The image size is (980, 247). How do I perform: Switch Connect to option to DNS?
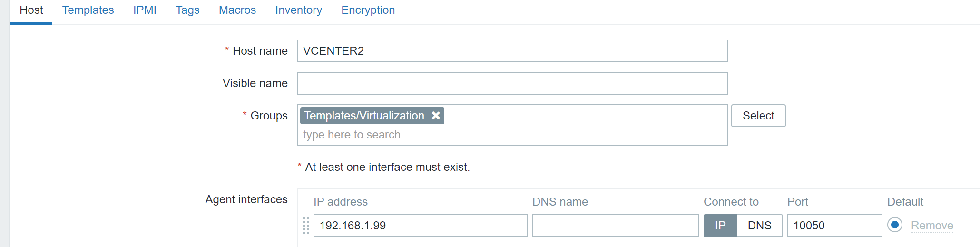pos(759,226)
